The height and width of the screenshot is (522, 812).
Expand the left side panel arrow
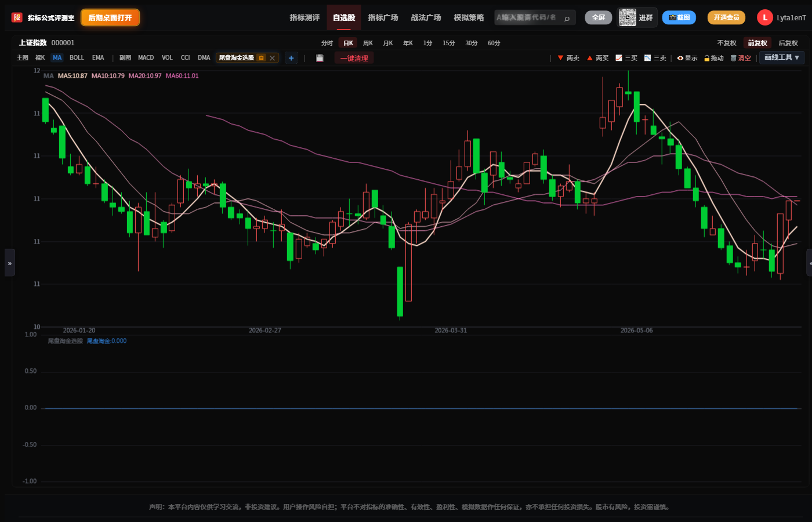pyautogui.click(x=9, y=263)
